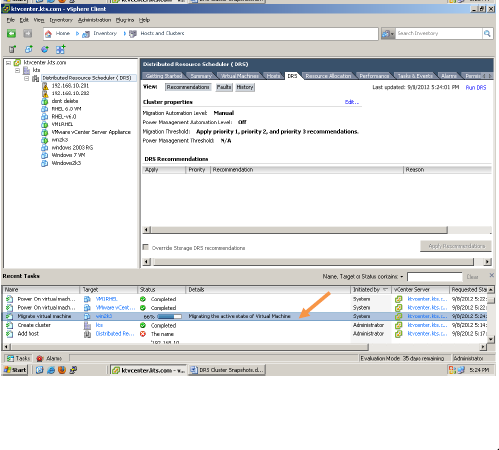Click the Home icon in the navigation bar
This screenshot has width=499, height=450.
pyautogui.click(x=48, y=34)
